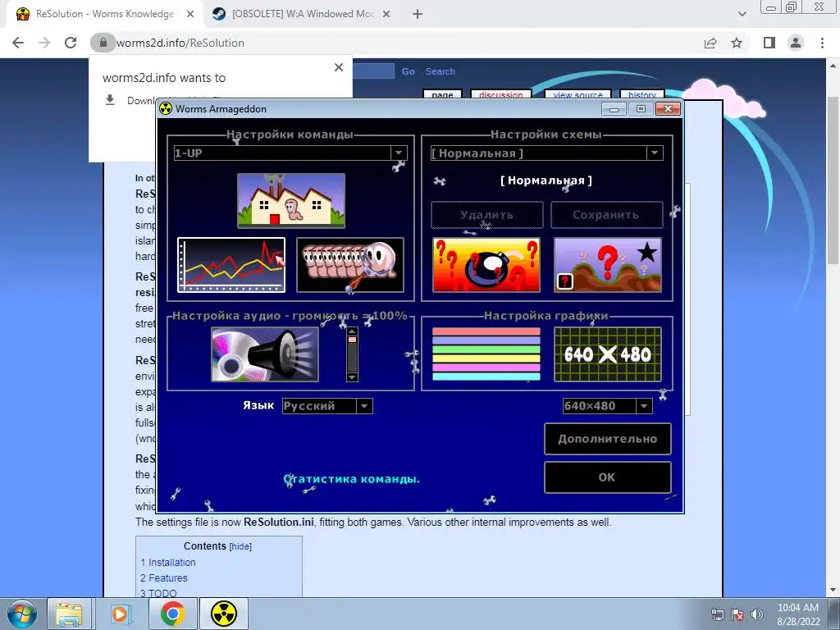This screenshot has height=630, width=840.
Task: Close the ReSolution browser tab
Action: click(190, 14)
